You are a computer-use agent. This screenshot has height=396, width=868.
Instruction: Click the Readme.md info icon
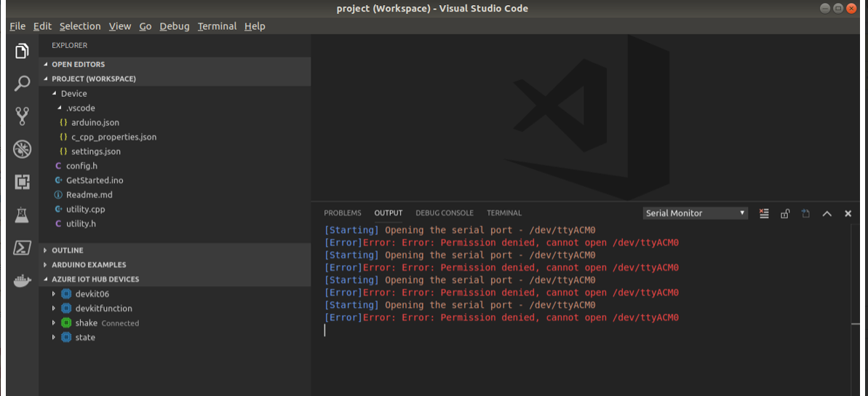click(58, 195)
